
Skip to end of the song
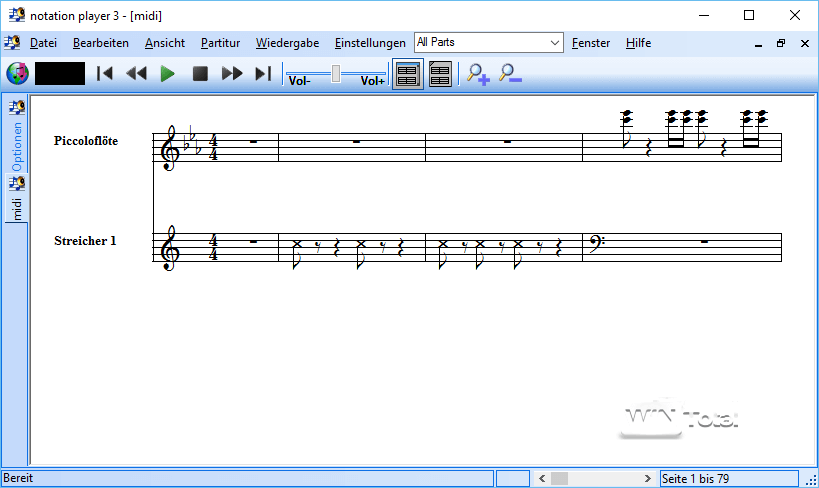pos(263,74)
